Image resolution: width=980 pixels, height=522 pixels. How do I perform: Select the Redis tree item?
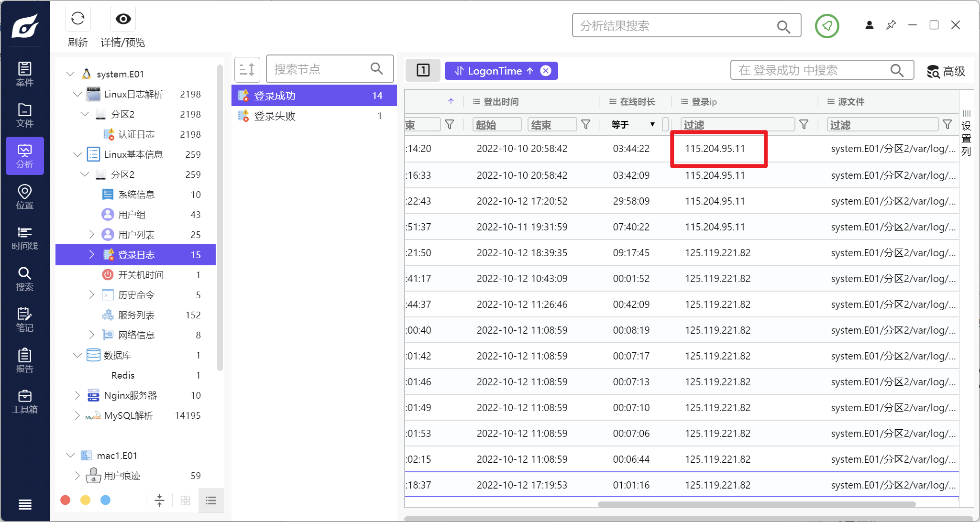tap(136, 375)
